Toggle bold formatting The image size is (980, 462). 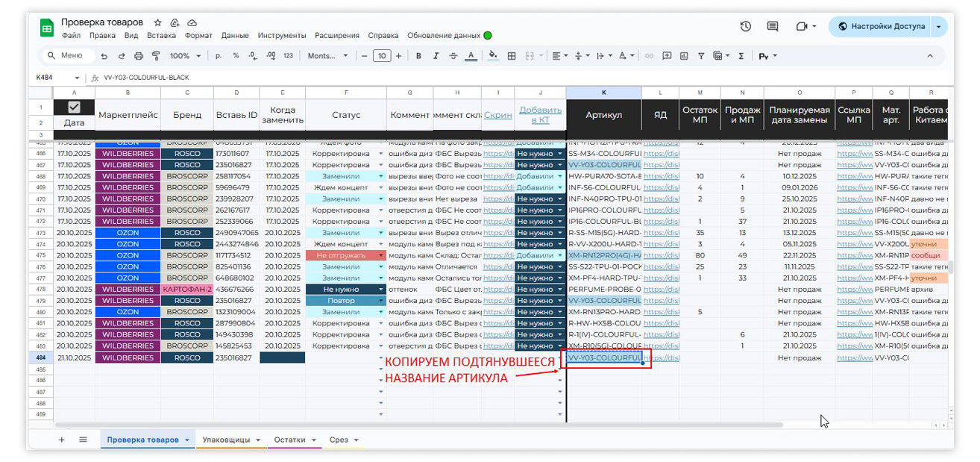[x=418, y=56]
